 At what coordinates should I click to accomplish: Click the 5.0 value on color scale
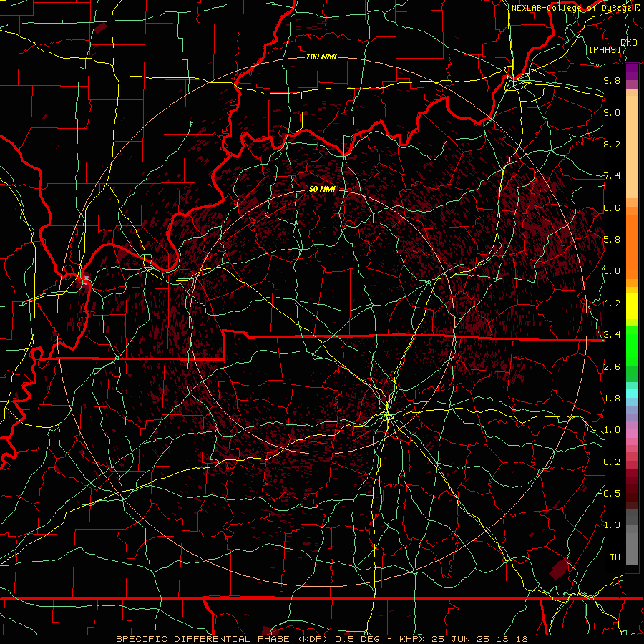point(612,271)
